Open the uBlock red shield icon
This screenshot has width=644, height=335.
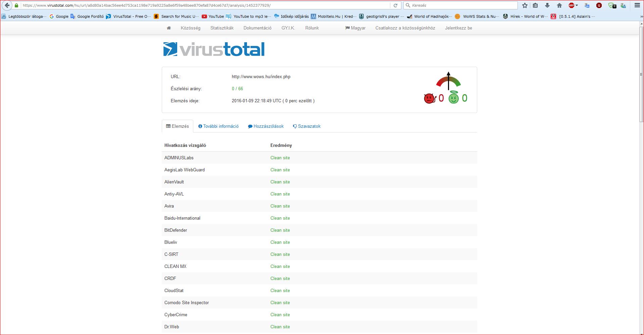[x=599, y=5]
